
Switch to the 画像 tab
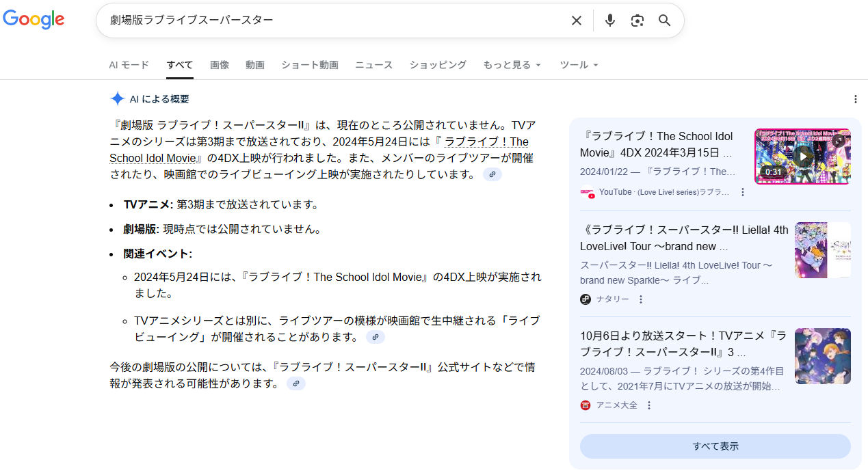click(220, 65)
